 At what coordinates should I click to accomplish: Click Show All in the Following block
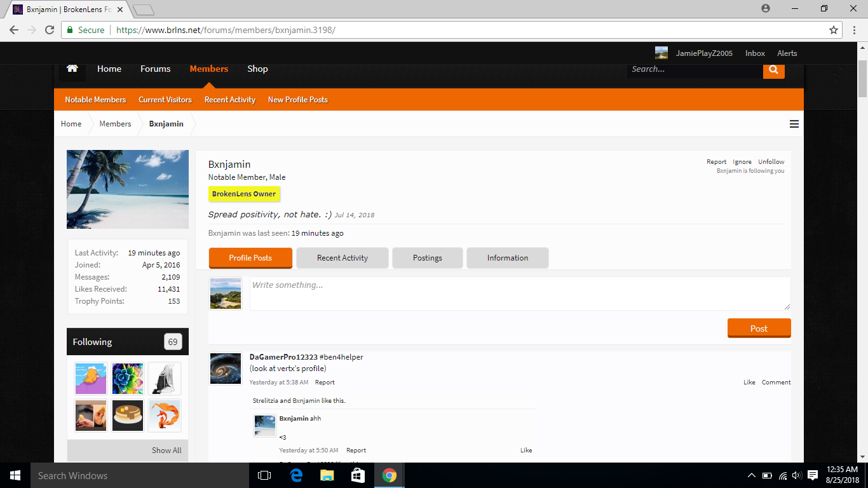tap(166, 451)
